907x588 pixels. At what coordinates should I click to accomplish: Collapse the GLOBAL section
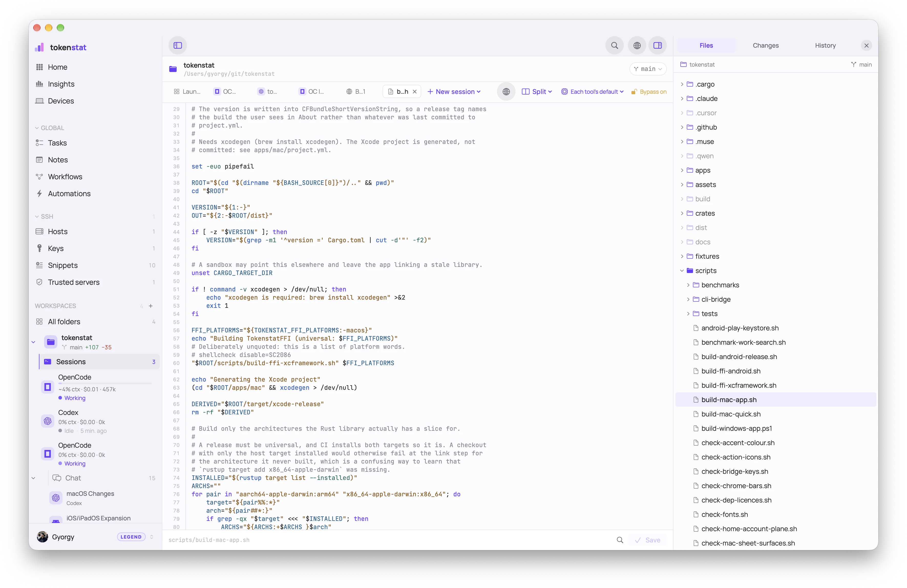[x=49, y=128]
